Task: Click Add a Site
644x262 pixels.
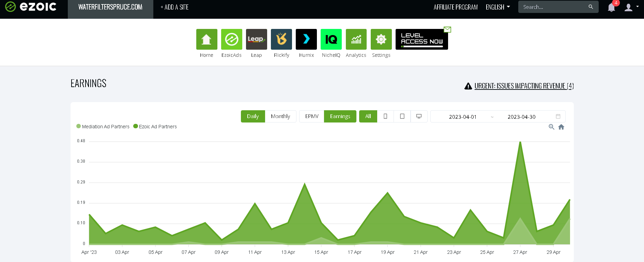Action: click(174, 7)
